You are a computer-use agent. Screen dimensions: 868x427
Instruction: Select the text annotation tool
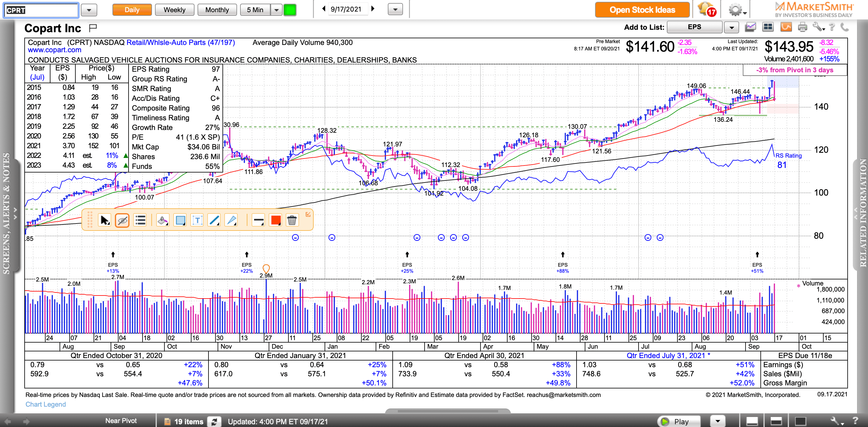(x=197, y=220)
